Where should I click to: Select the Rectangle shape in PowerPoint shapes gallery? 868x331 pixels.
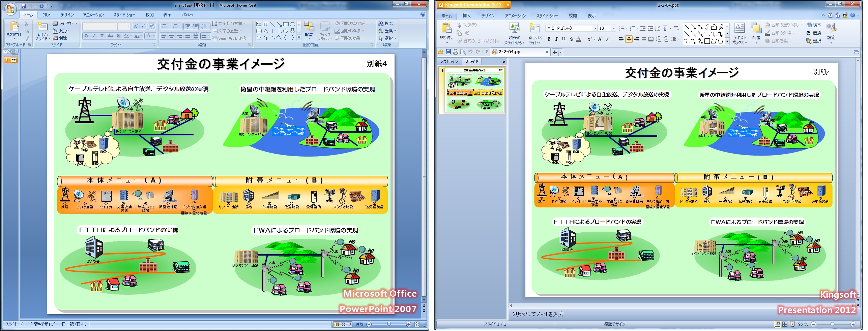(x=286, y=24)
